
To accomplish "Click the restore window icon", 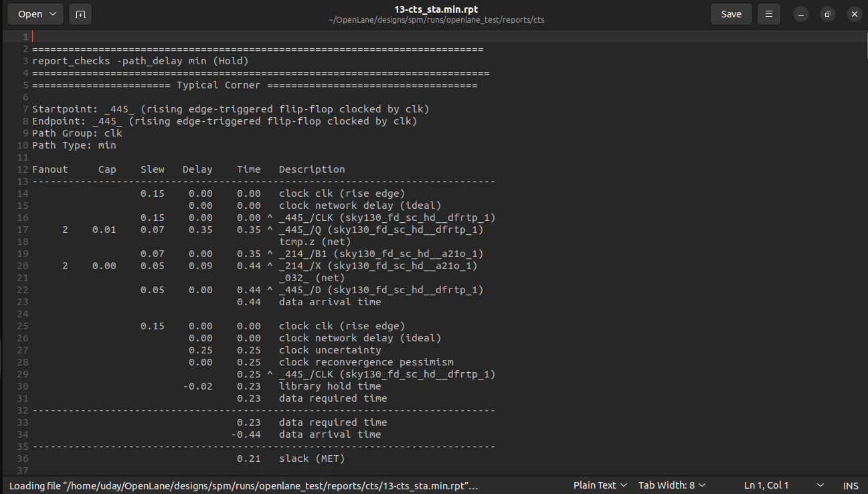I will tap(827, 13).
